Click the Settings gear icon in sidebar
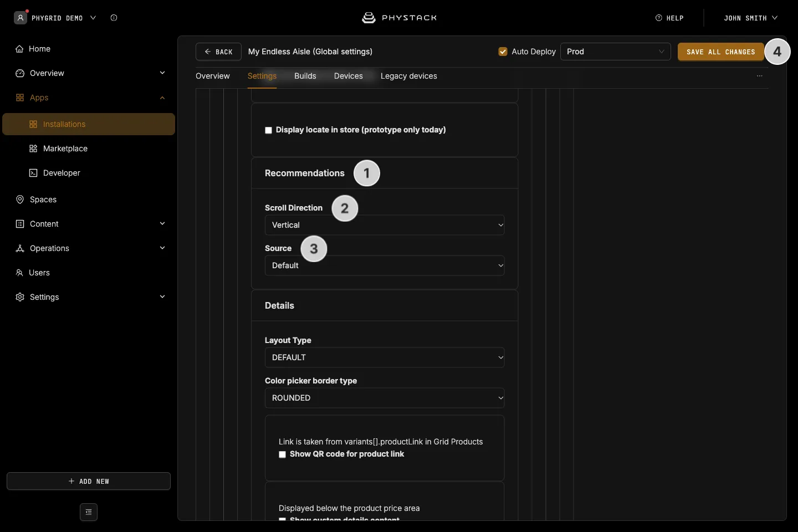The image size is (798, 532). [20, 297]
